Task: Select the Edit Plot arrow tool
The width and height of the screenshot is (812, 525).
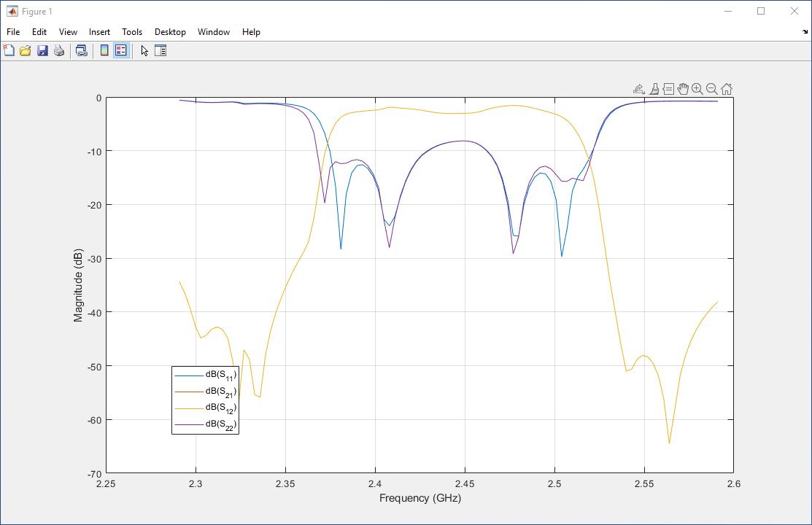Action: click(144, 50)
